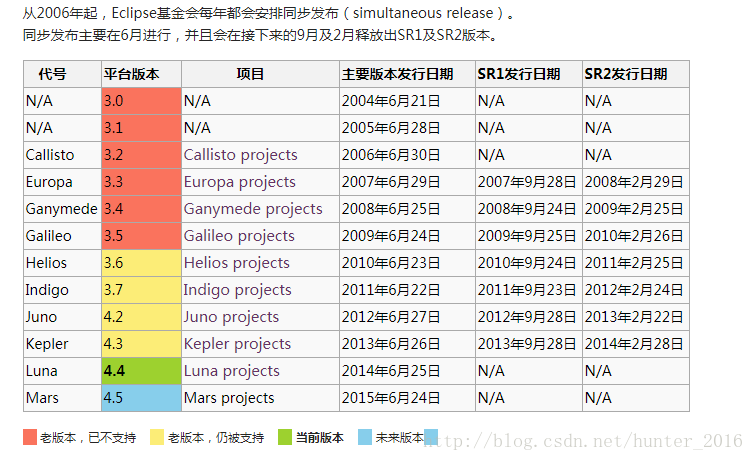The height and width of the screenshot is (461, 754).
Task: Click the date 2010年6月23日
Action: click(391, 262)
